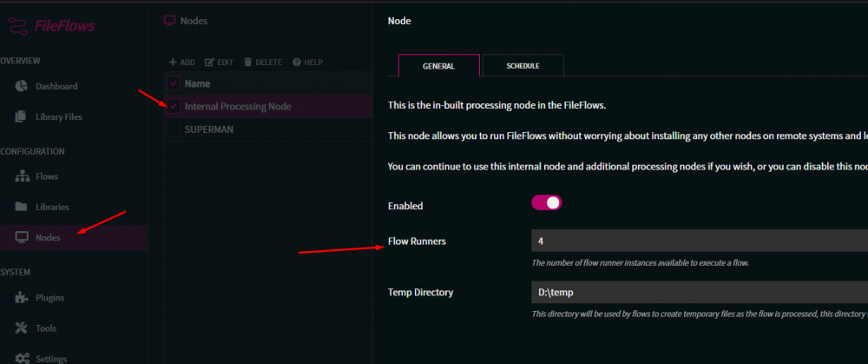Check the SUPERMAN node checkbox
This screenshot has width=868, height=364.
click(x=174, y=129)
